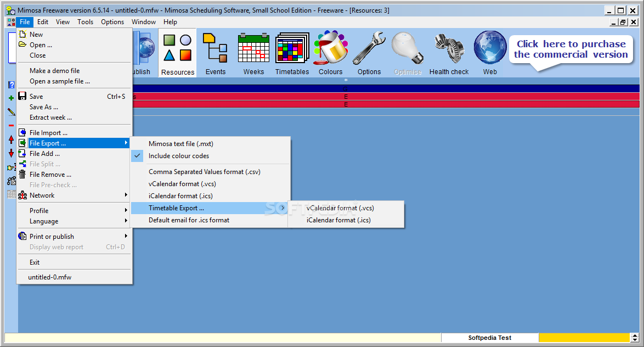Expand the Language submenu arrow

coord(126,221)
